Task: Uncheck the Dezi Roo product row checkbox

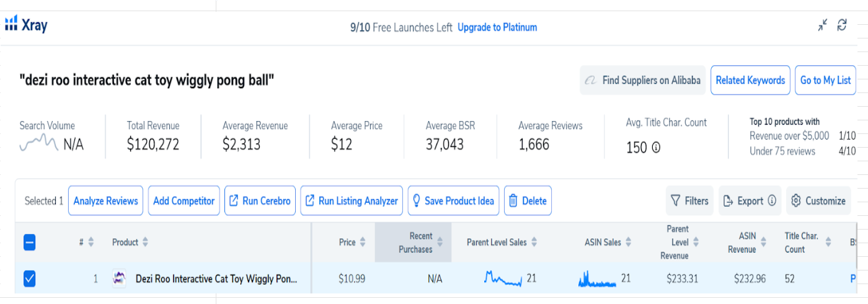Action: point(29,279)
